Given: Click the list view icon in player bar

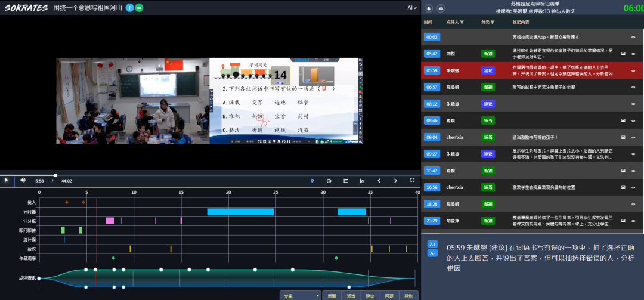Looking at the screenshot, I should click(x=345, y=181).
